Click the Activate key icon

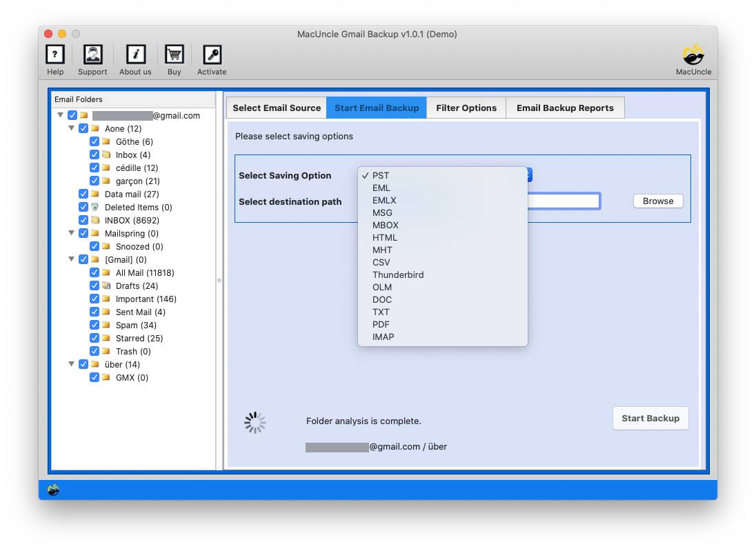tap(212, 54)
